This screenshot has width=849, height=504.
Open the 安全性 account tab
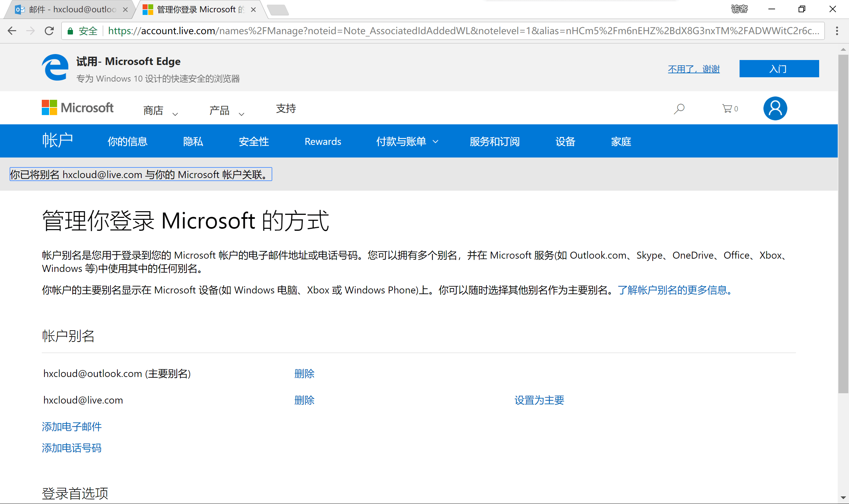pyautogui.click(x=254, y=142)
